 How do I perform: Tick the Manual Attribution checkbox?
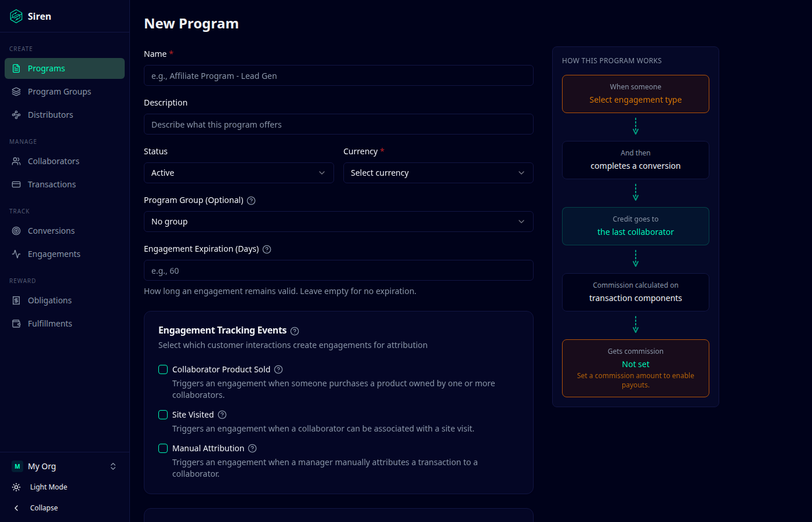coord(163,448)
